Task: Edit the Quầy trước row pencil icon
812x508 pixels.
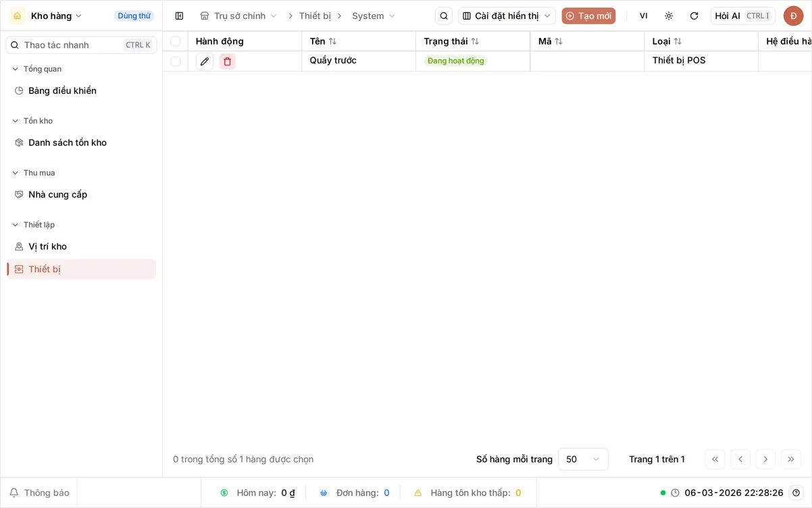Action: pos(205,61)
